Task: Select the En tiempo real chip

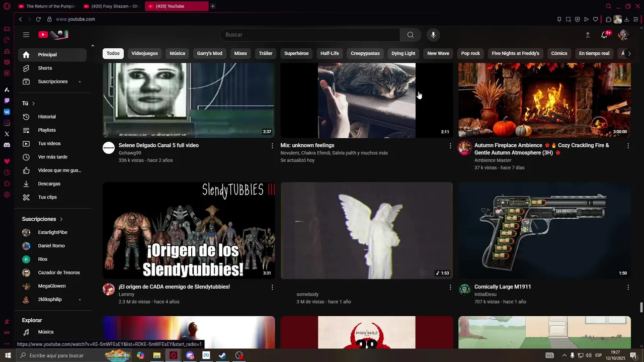Action: [x=594, y=53]
